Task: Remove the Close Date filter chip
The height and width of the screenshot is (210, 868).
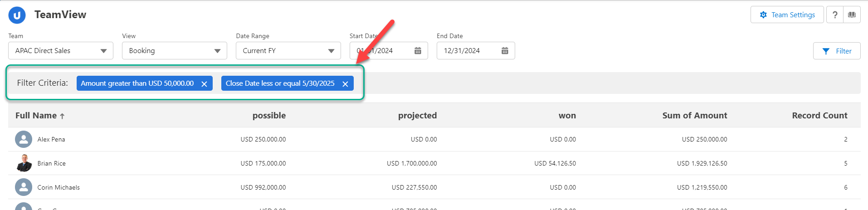Action: (x=345, y=84)
